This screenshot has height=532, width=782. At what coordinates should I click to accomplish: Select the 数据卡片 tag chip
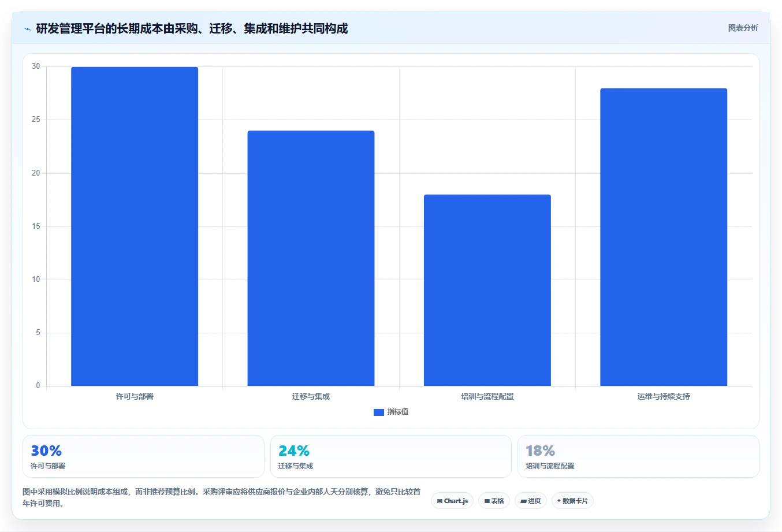pos(572,501)
